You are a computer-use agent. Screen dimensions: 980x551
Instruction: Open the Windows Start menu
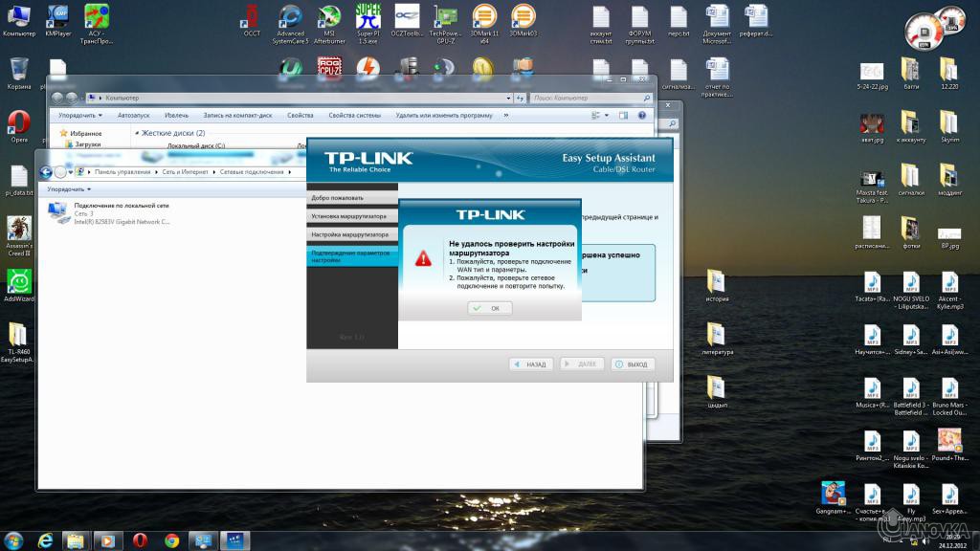13,540
